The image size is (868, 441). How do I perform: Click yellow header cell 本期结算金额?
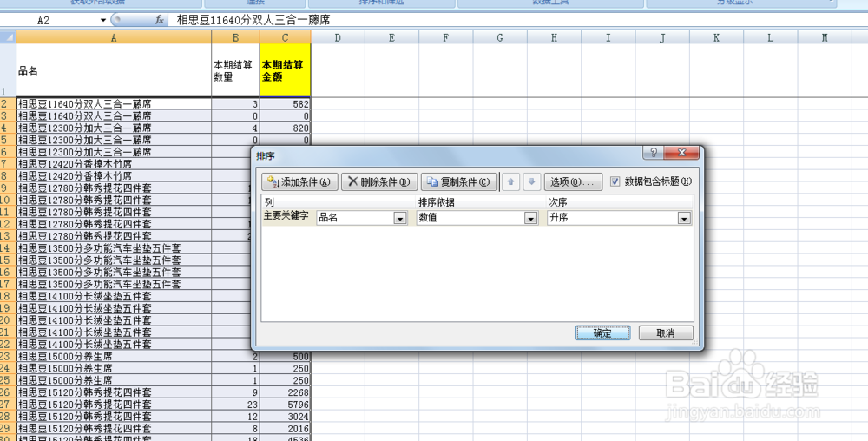click(x=285, y=70)
